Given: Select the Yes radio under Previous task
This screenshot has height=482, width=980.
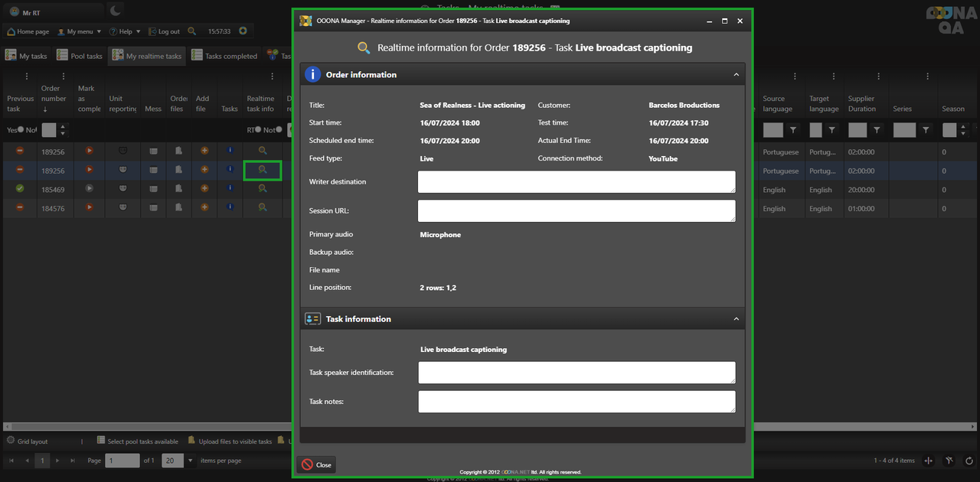Looking at the screenshot, I should tap(21, 130).
